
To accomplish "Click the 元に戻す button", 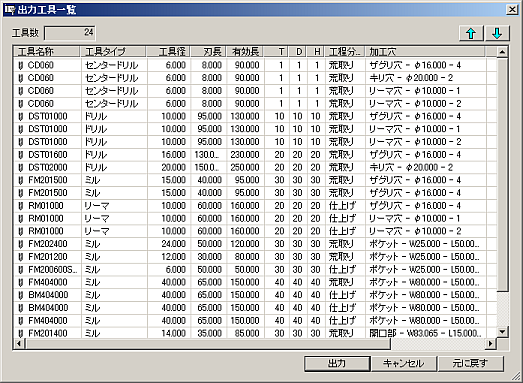I will [x=470, y=363].
